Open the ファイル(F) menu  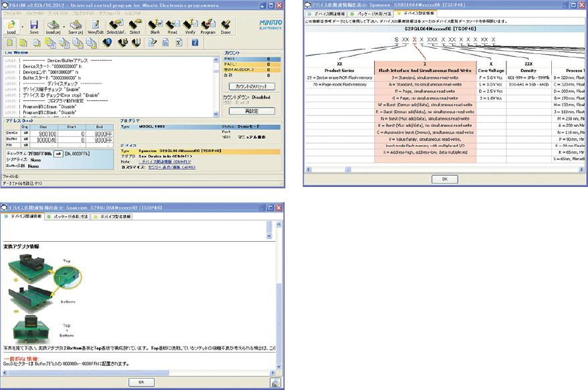coord(13,13)
